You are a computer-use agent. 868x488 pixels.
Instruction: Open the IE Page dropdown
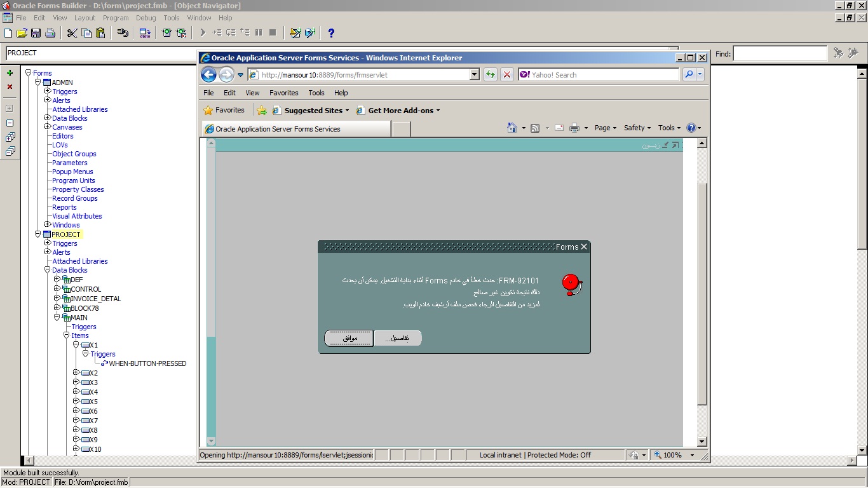coord(606,128)
